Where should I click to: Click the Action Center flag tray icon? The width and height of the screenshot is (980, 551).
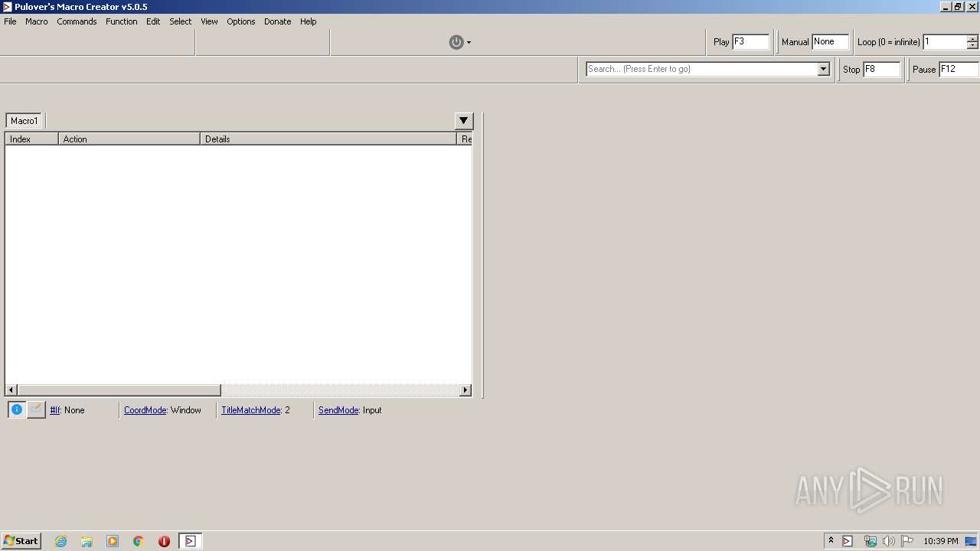907,541
